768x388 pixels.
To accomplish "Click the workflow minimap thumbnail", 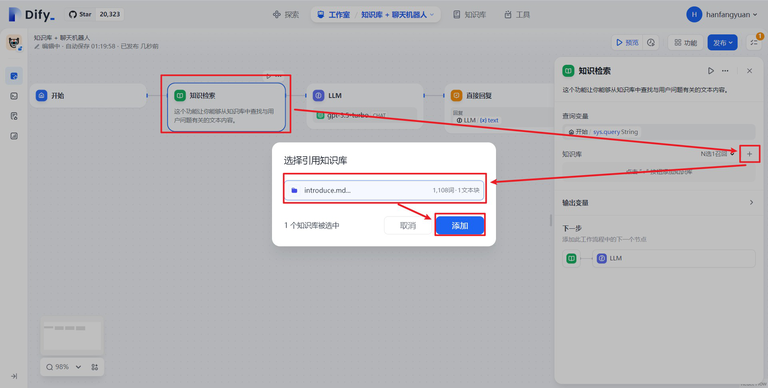I will pyautogui.click(x=72, y=336).
